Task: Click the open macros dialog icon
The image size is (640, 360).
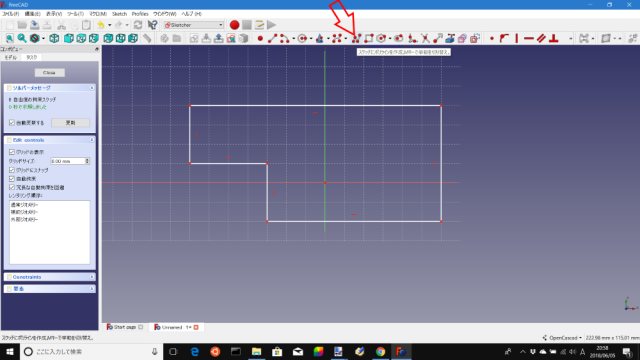Action: (x=259, y=25)
